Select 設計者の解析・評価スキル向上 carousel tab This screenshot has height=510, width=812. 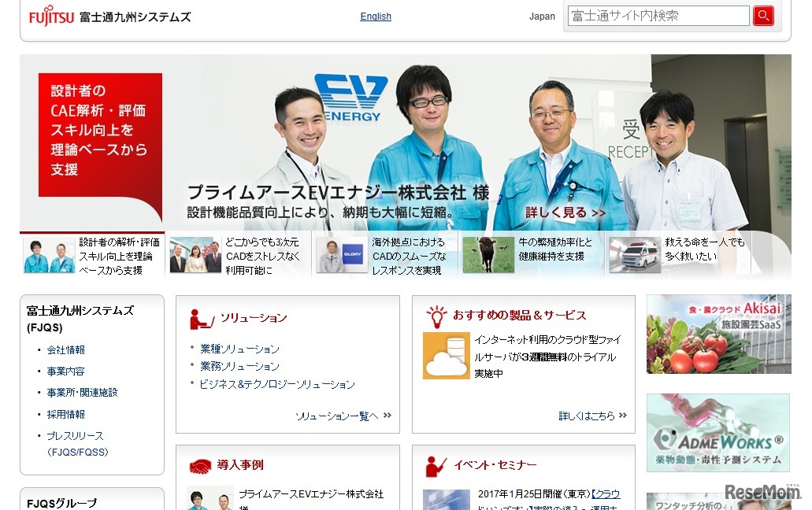pyautogui.click(x=92, y=256)
